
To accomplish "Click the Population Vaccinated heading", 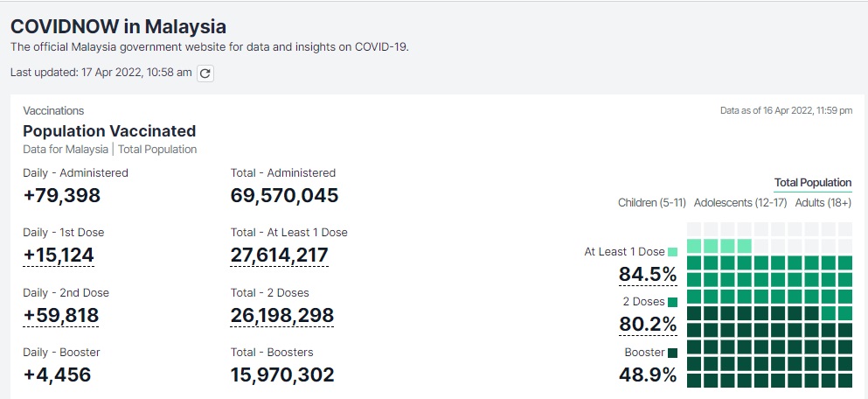I will pyautogui.click(x=109, y=131).
